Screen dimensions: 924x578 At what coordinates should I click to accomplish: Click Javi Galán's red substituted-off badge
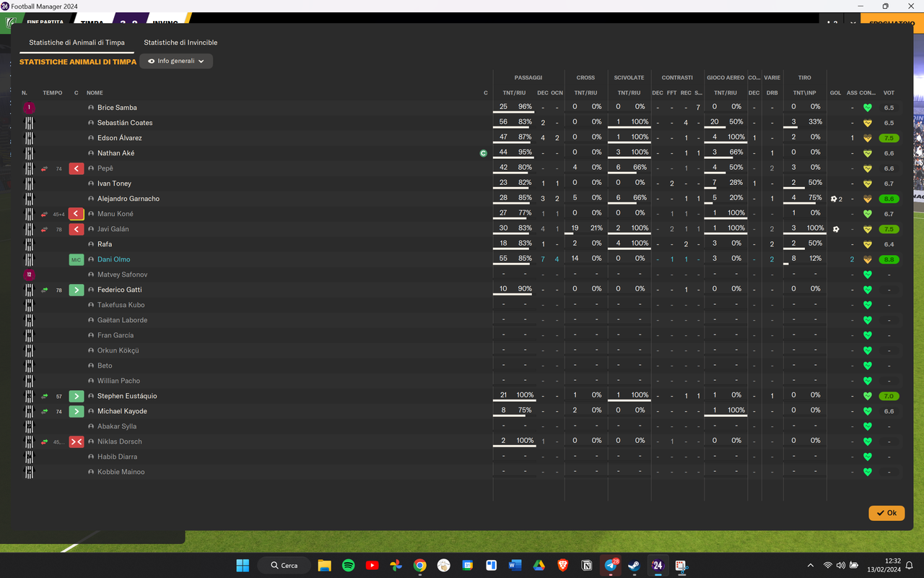(x=77, y=229)
